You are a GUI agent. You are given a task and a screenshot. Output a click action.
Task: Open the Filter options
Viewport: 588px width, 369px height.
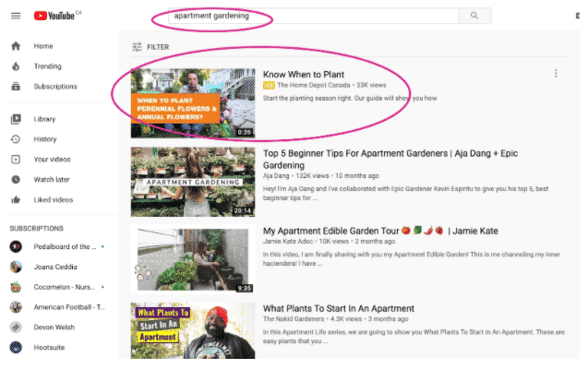pos(151,46)
